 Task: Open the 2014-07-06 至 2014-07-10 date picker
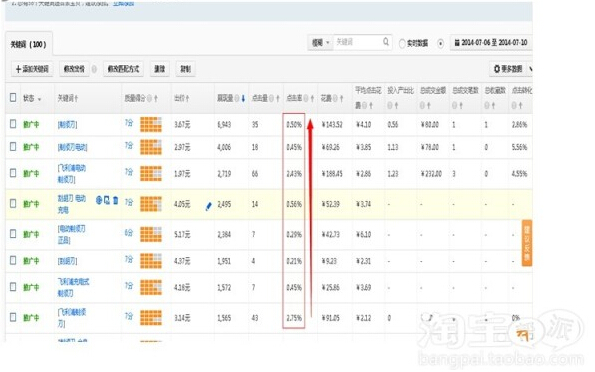(491, 43)
